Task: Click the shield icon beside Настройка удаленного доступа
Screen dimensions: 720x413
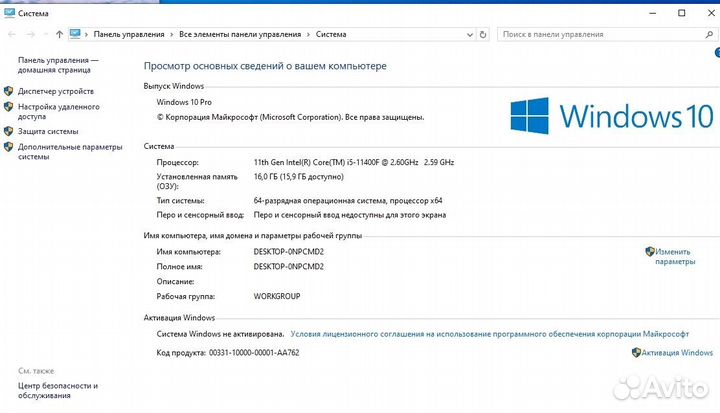Action: (8, 107)
